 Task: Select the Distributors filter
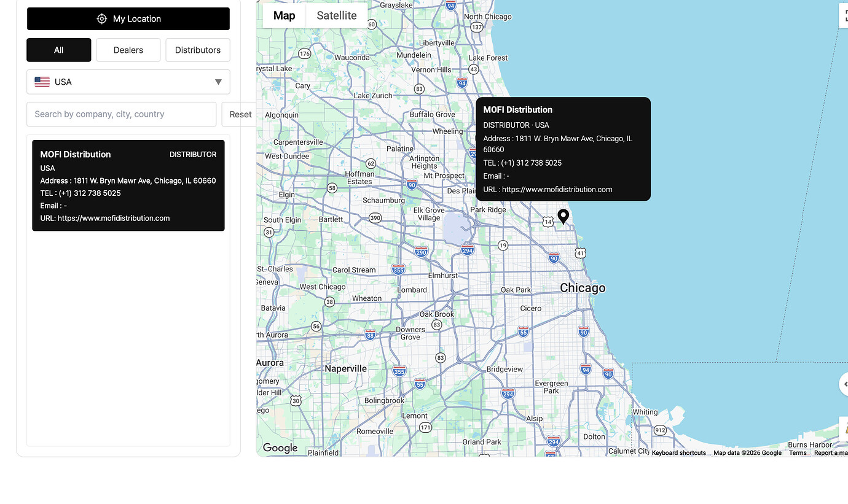point(198,50)
